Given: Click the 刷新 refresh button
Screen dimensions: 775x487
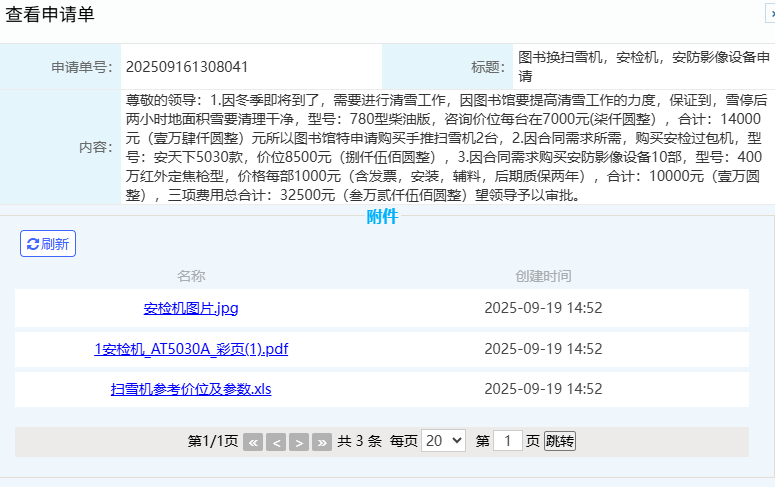Looking at the screenshot, I should pyautogui.click(x=48, y=244).
